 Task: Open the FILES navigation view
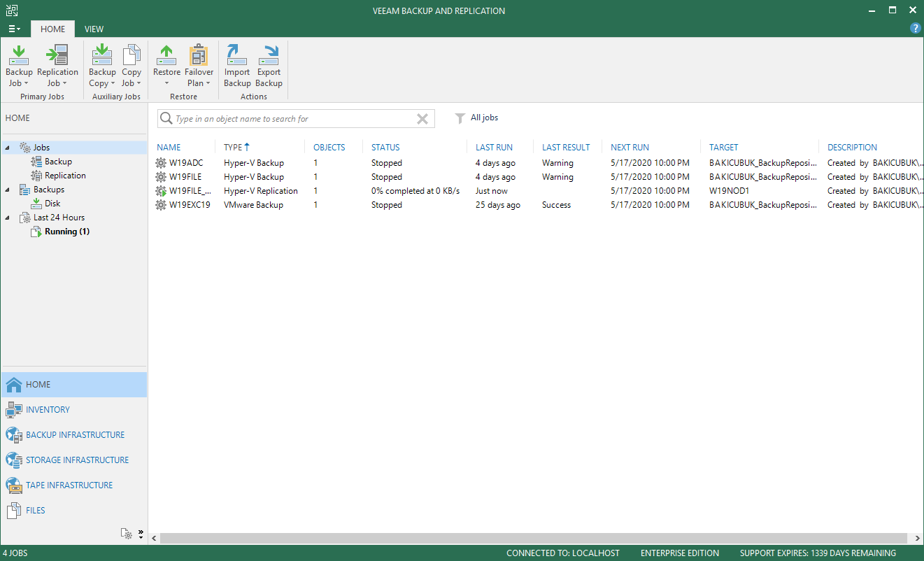coord(36,511)
